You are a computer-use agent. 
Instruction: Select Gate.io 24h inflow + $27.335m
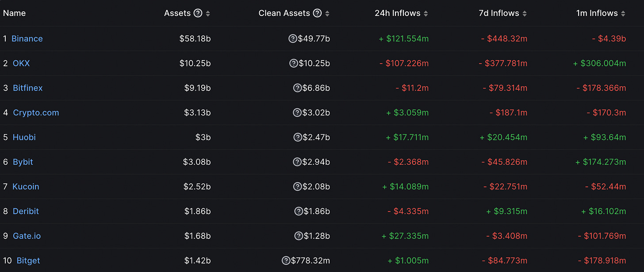tap(405, 236)
